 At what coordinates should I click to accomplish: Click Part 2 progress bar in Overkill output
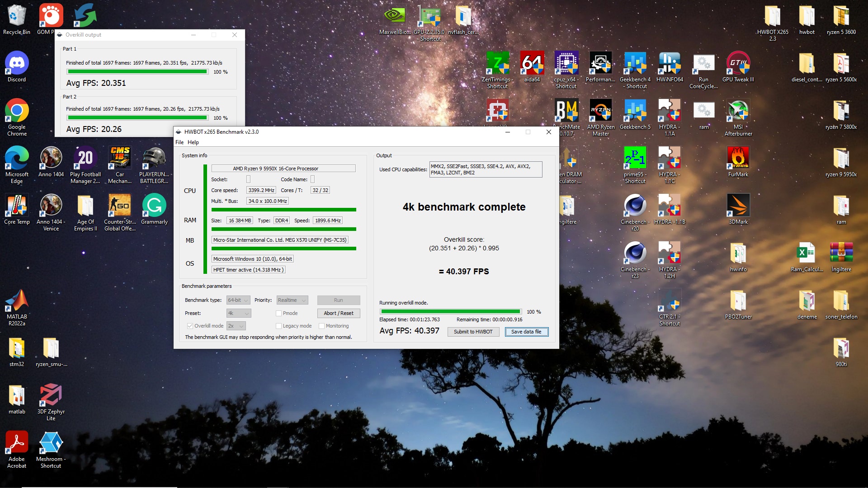coord(137,118)
